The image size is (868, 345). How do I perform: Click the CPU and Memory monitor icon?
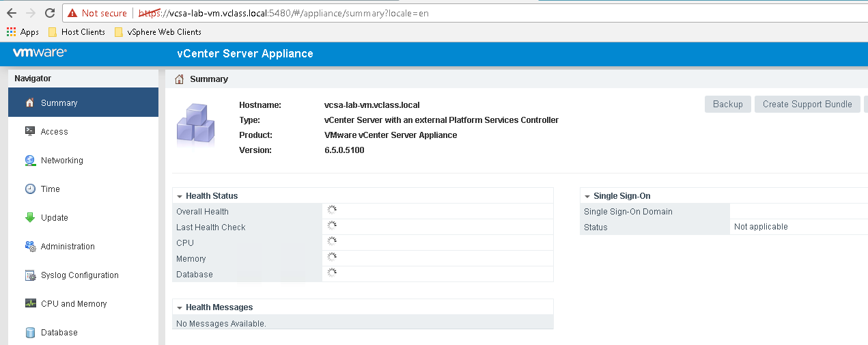pos(30,304)
